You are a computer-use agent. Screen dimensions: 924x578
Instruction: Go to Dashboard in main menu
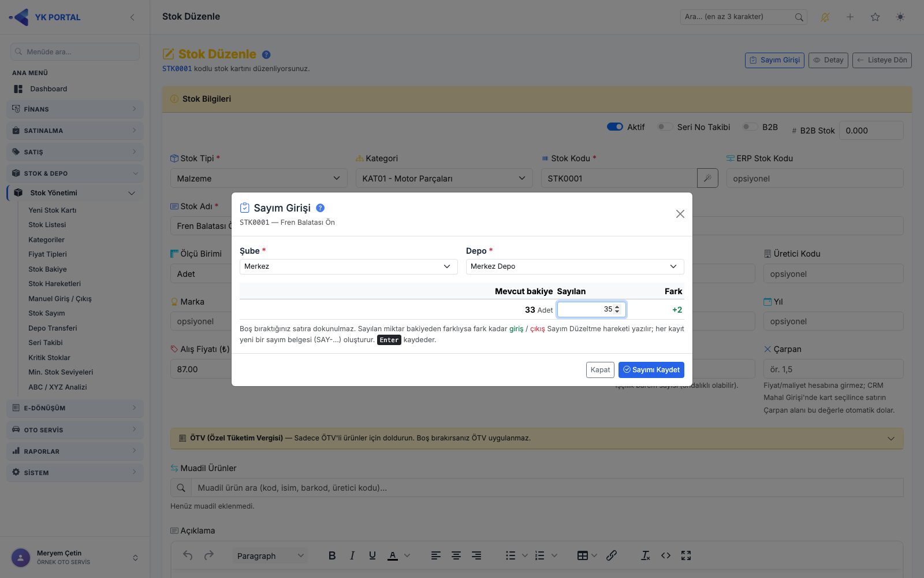pyautogui.click(x=49, y=89)
